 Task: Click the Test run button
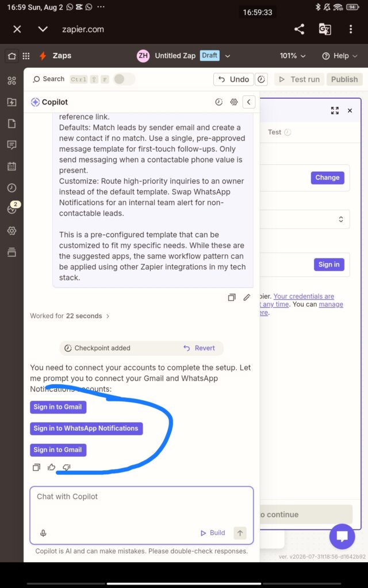(x=299, y=79)
